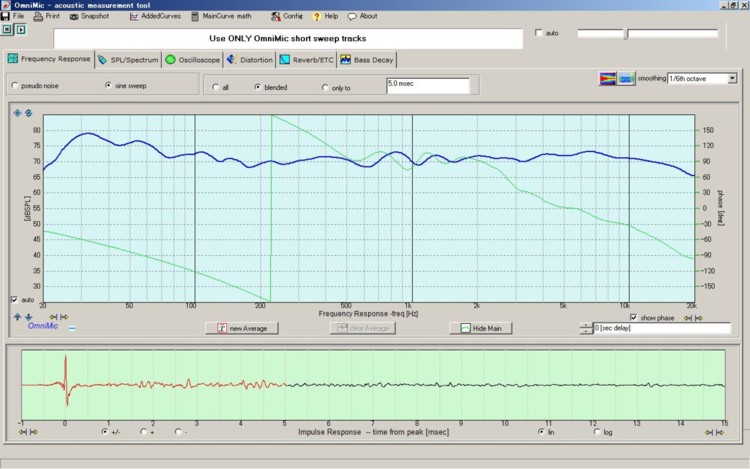The height and width of the screenshot is (469, 750).
Task: Click the About speech bubble icon
Action: [352, 16]
